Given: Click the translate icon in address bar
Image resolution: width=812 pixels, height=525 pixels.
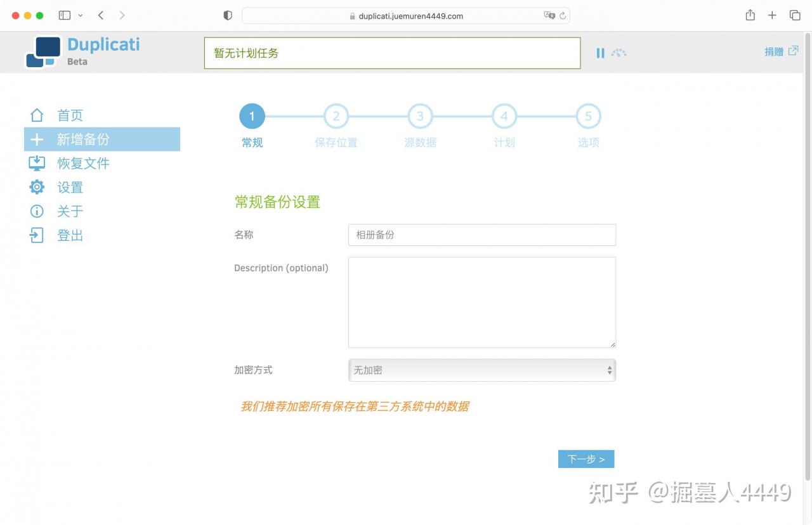Looking at the screenshot, I should tap(549, 16).
